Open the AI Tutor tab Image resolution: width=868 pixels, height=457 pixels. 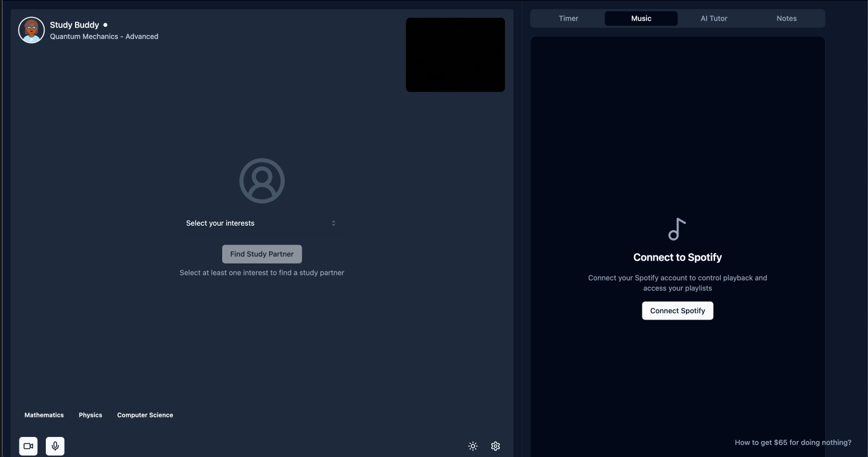(x=714, y=18)
